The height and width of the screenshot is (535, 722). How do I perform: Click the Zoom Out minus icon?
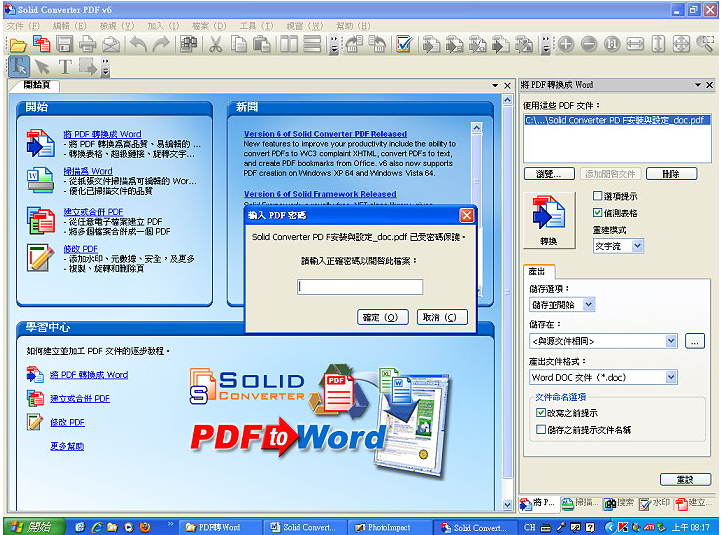589,45
